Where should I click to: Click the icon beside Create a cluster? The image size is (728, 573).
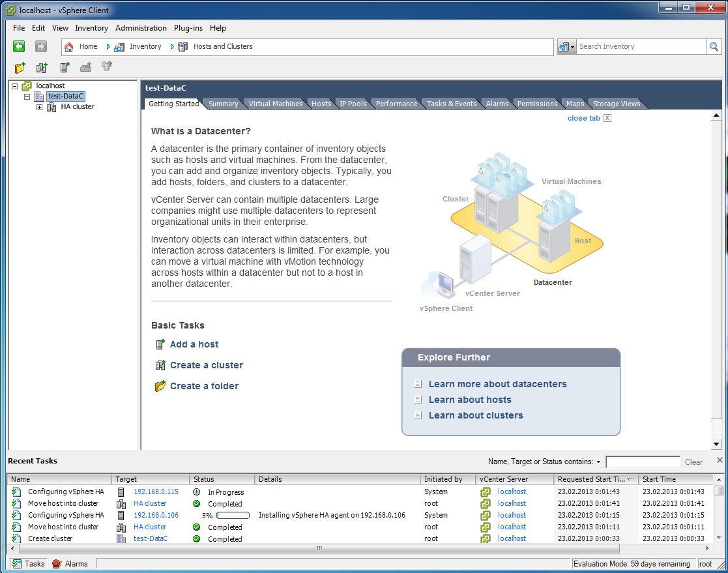tap(160, 365)
